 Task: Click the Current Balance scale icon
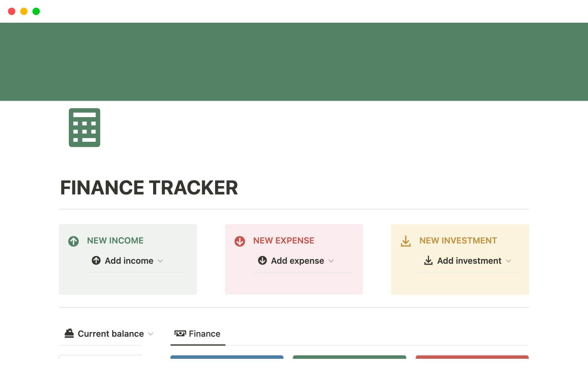(68, 334)
